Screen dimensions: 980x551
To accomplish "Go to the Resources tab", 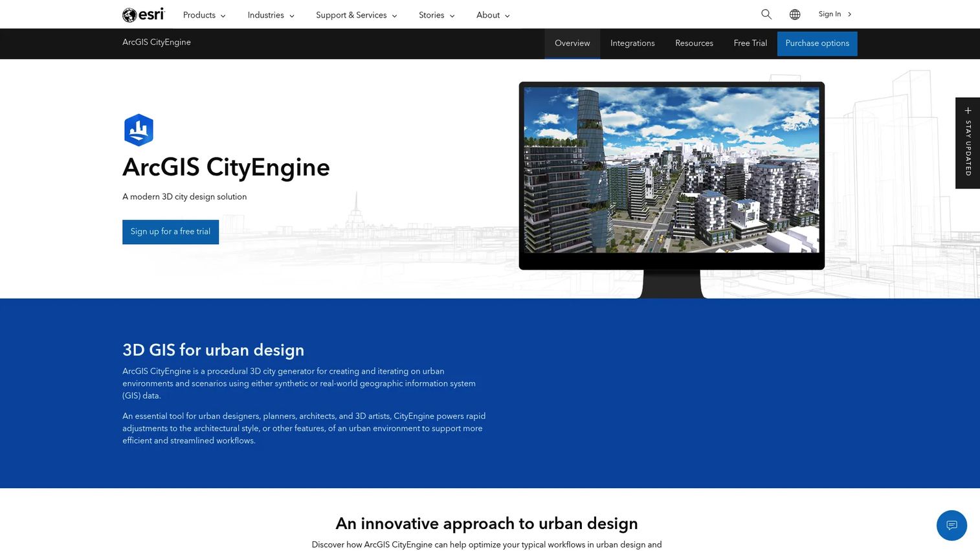I will 694,43.
